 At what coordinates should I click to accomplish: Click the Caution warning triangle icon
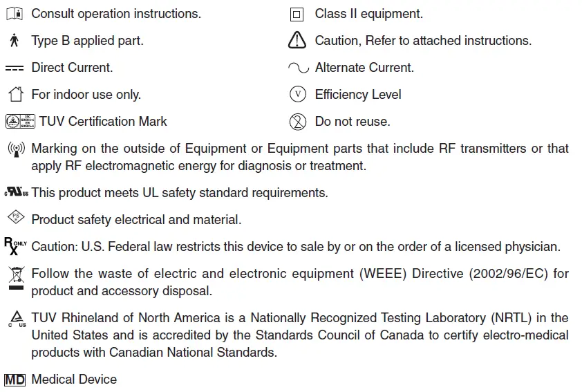pos(297,41)
